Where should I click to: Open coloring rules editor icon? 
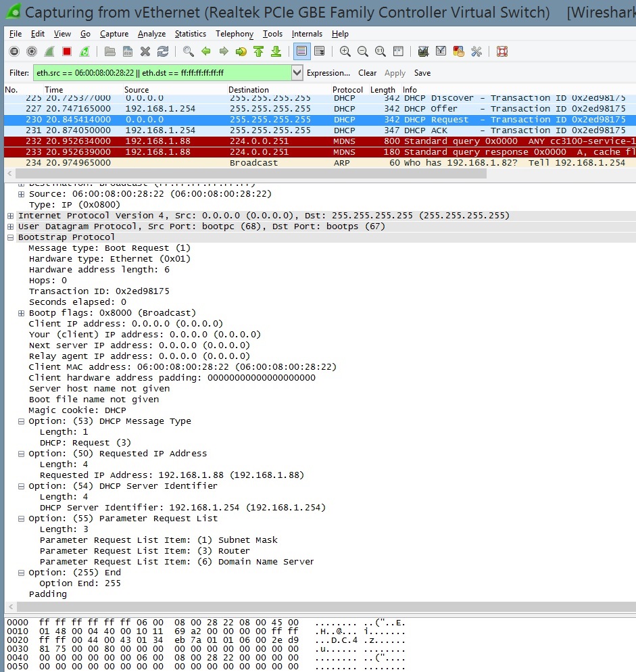point(458,52)
